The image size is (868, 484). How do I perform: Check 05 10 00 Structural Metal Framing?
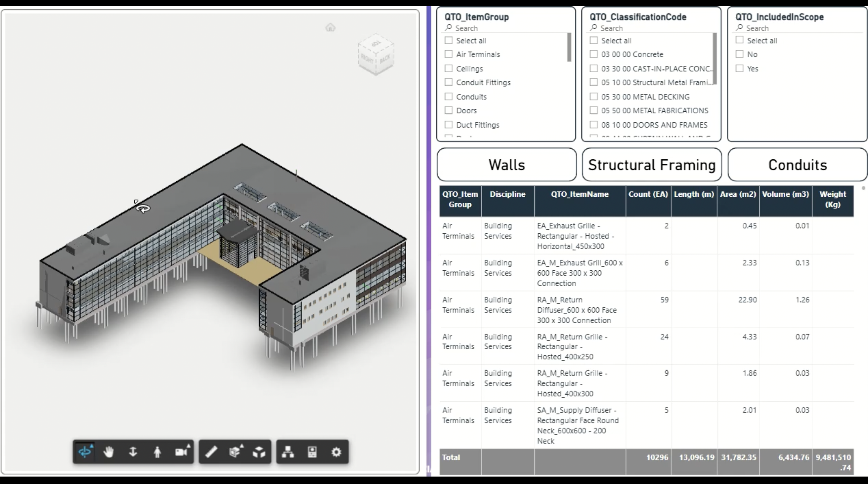pos(594,82)
